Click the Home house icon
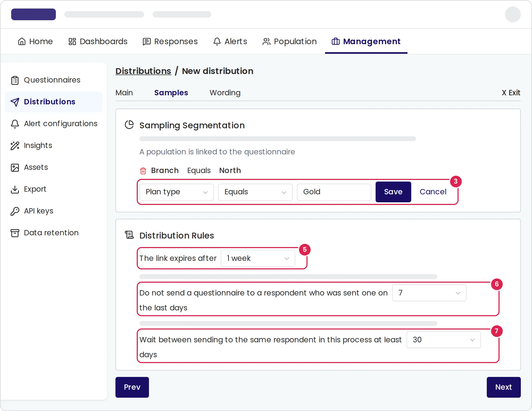The image size is (532, 411). click(22, 42)
